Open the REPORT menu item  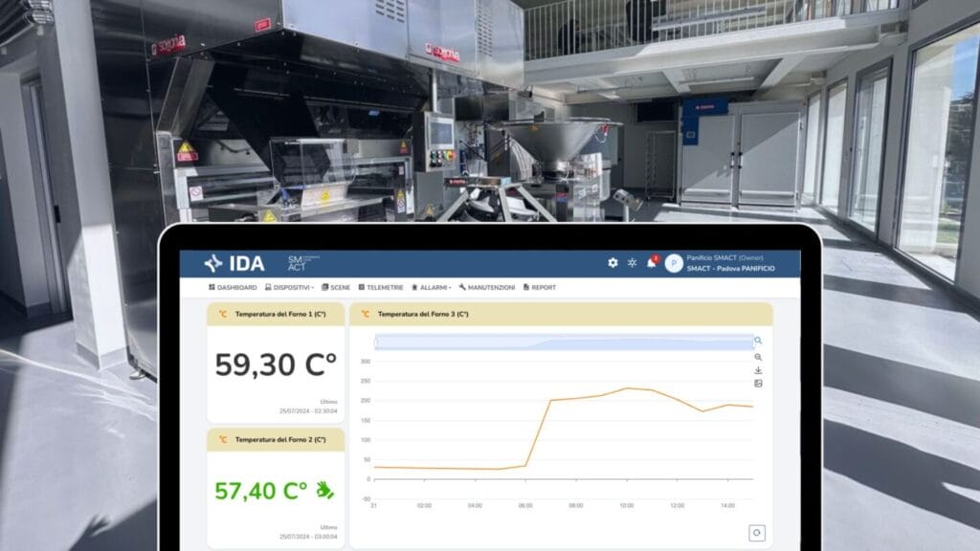pyautogui.click(x=540, y=287)
